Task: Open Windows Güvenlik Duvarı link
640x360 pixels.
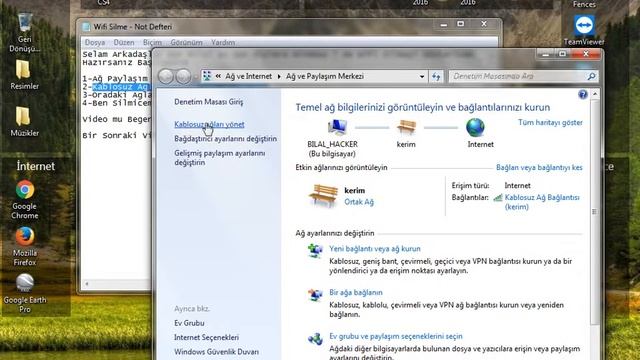Action: pos(216,352)
